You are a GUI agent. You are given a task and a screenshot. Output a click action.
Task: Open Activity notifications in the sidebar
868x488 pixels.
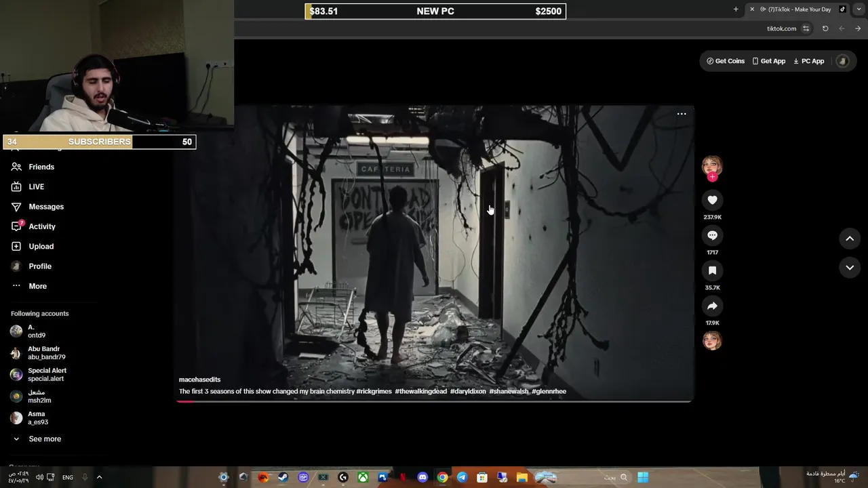(33, 226)
